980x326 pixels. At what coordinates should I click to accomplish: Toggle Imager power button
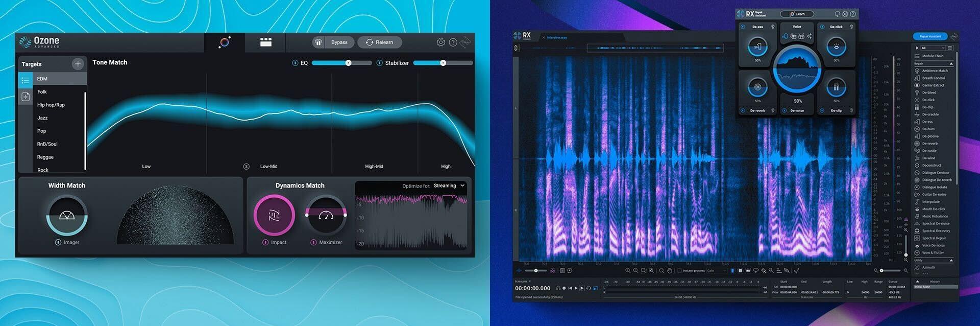tap(58, 242)
